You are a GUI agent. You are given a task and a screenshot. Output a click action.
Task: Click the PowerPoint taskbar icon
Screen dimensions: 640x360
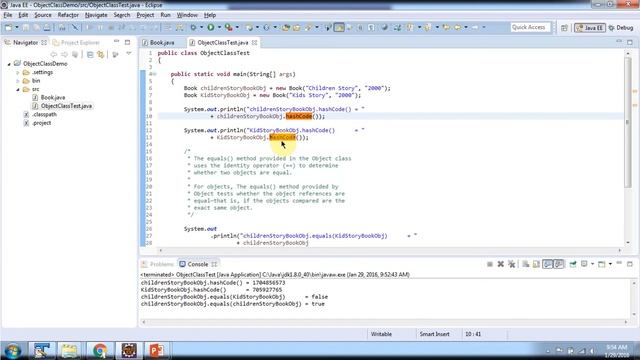(156, 350)
